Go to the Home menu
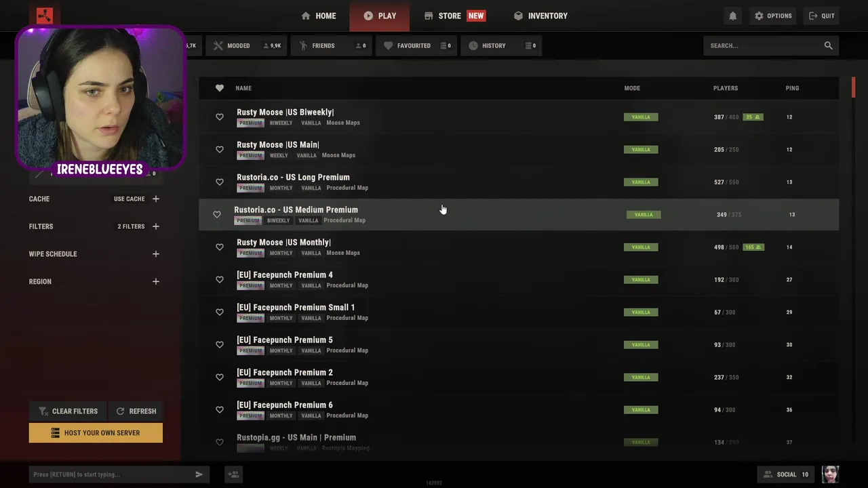Screen dimensions: 868x488 319,16
